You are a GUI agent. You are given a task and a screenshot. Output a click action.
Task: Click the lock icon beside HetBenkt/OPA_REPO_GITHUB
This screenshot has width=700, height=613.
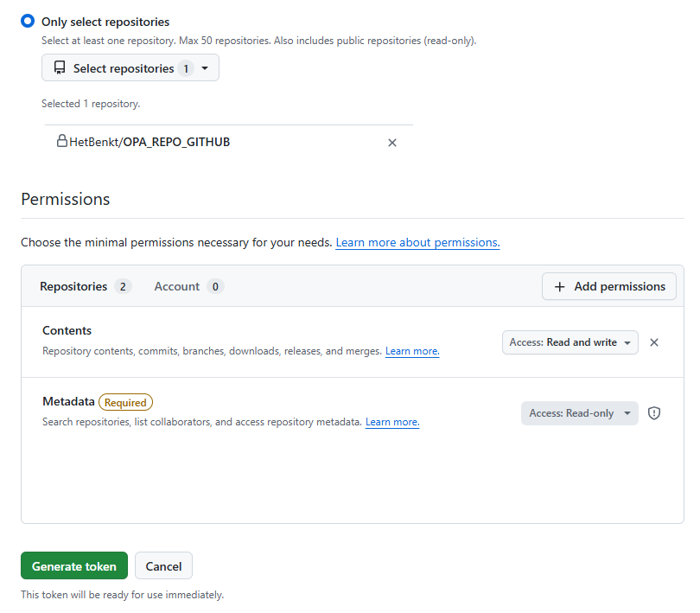[62, 141]
